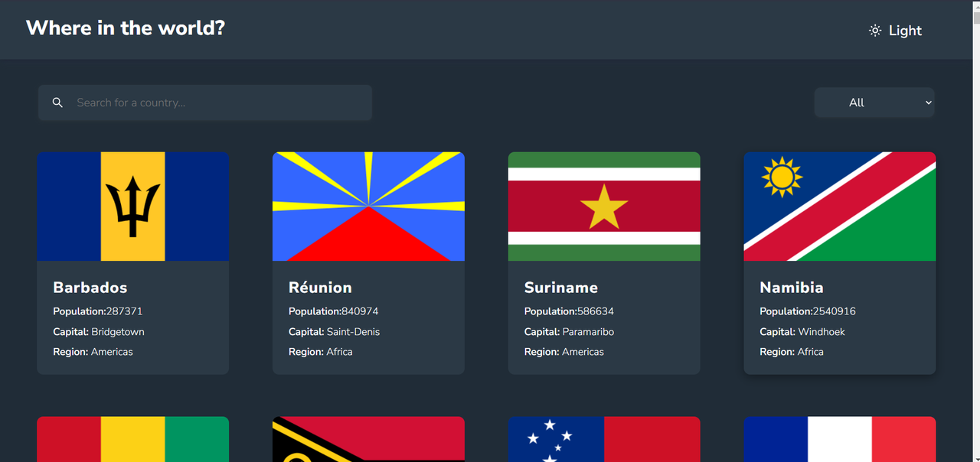Viewport: 980px width, 462px height.
Task: Open the blue-white-red tricolor flag card
Action: pos(840,439)
